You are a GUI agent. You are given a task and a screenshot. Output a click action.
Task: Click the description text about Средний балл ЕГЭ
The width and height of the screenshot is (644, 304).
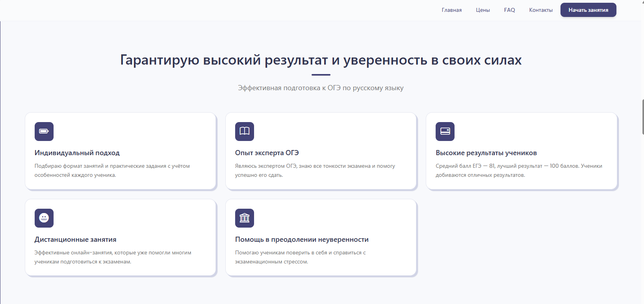tap(519, 171)
